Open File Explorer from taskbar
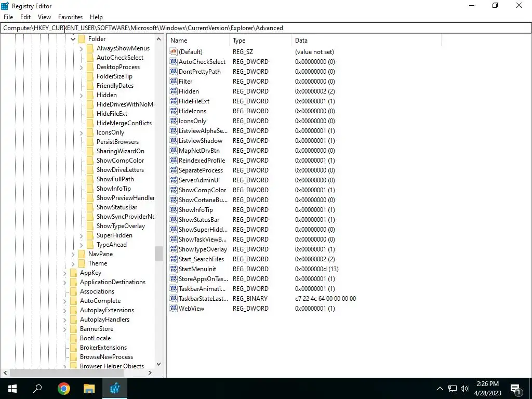Screen dimensions: 532x399 point(89,389)
